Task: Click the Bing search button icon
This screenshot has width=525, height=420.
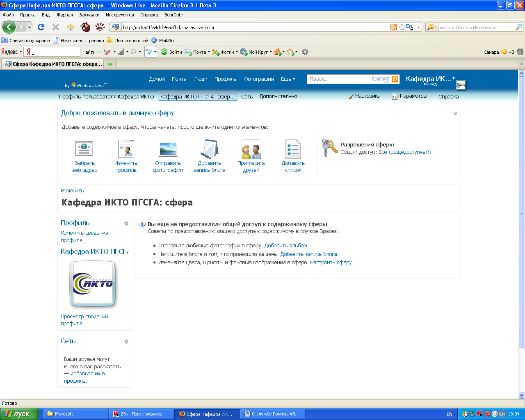Action: pos(395,79)
